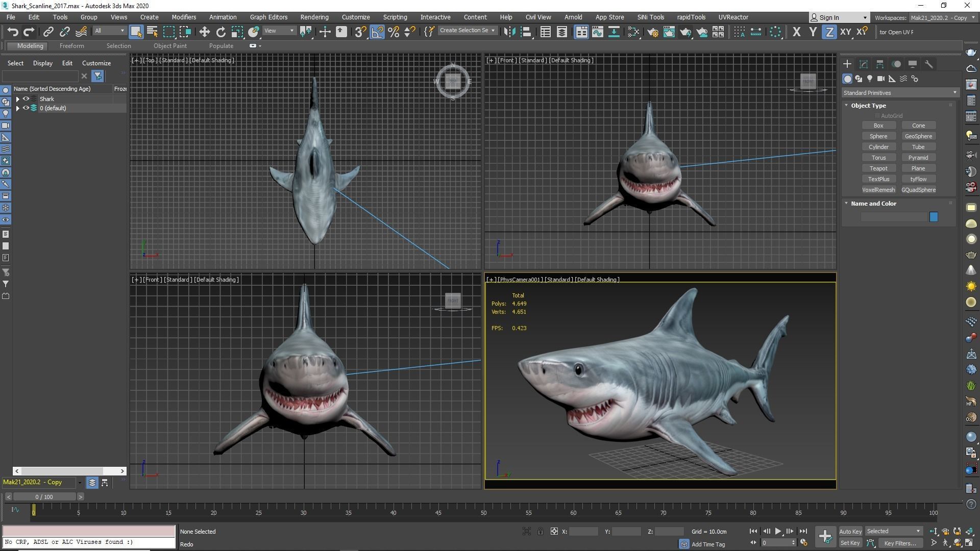
Task: Select the Space Warps category icon
Action: pyautogui.click(x=903, y=79)
